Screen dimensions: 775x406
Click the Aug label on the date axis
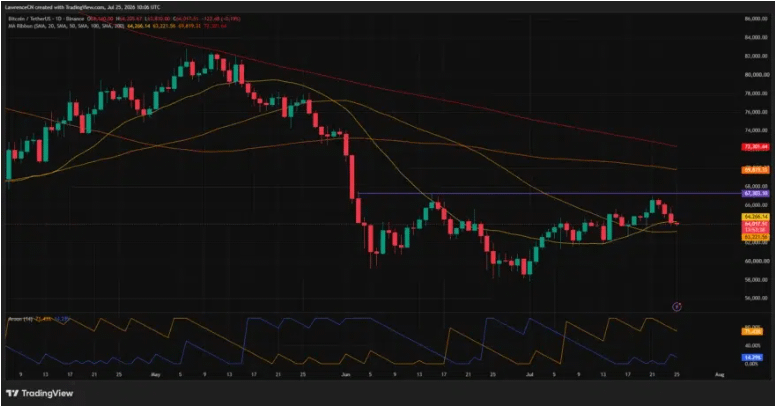(720, 375)
